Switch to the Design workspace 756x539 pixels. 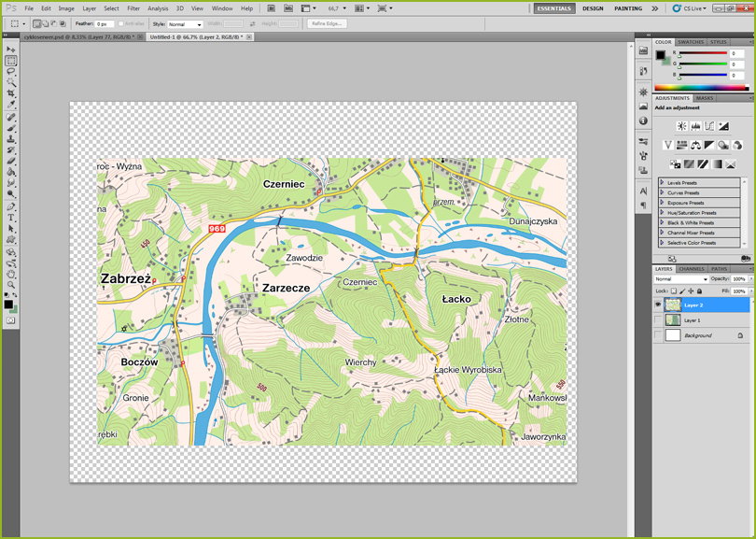click(593, 8)
